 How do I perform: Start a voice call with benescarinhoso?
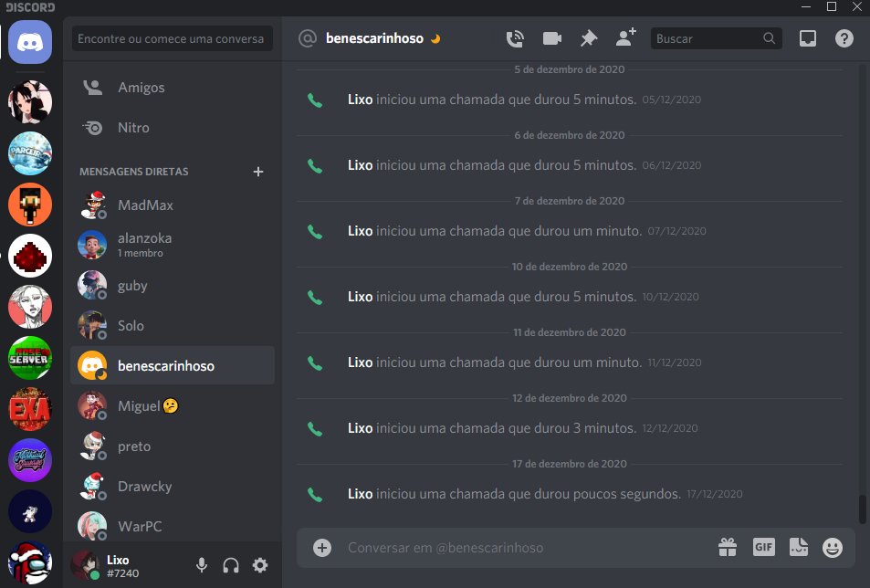(515, 39)
